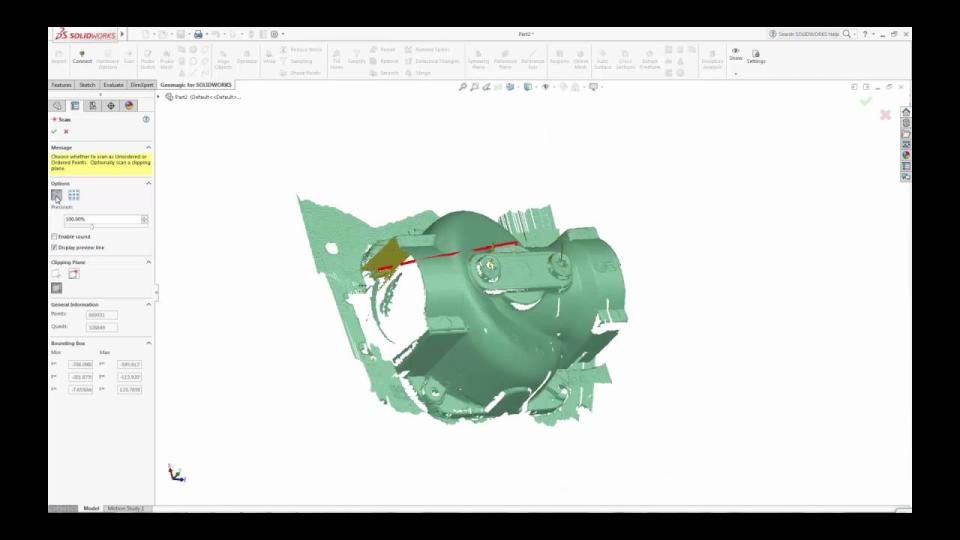Open the SOLIDWORKS Resources home icon

[x=906, y=112]
